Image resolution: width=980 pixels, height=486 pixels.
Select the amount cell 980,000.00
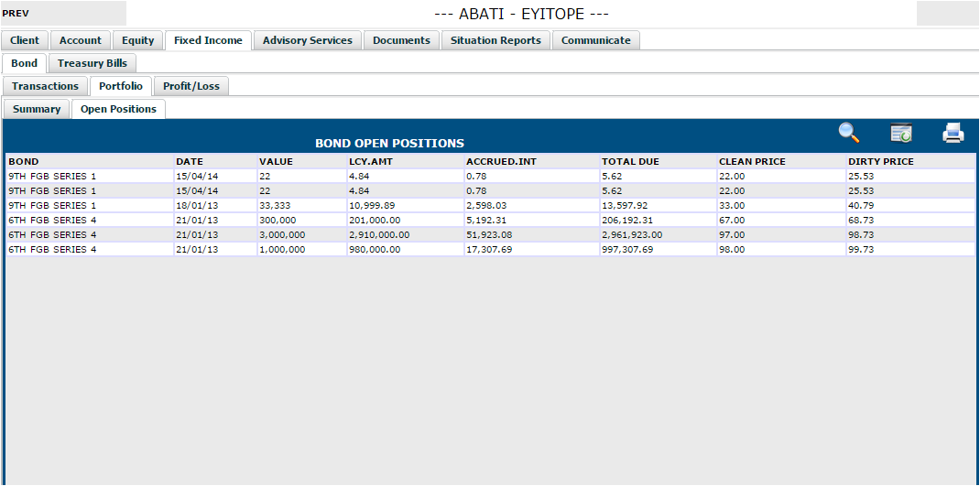(406, 249)
